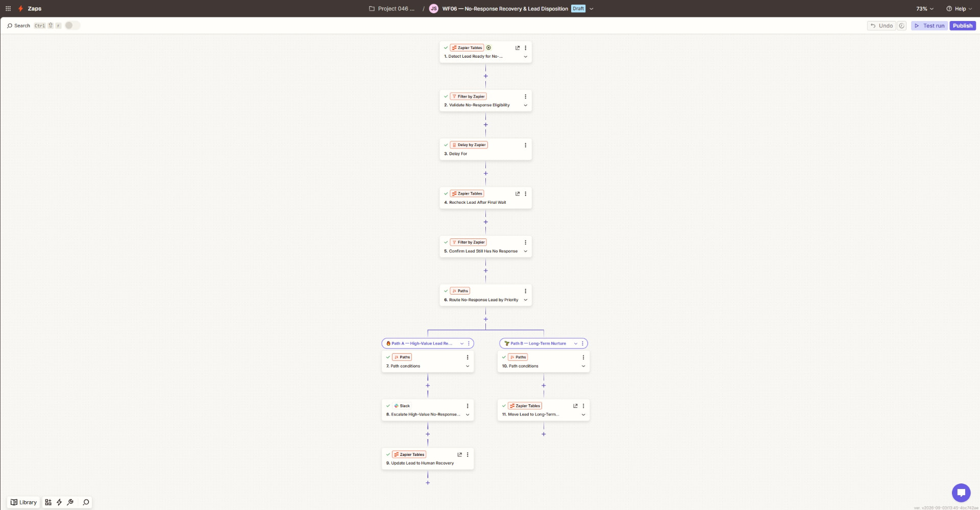Screen dimensions: 980x510
Task: Open version history clock icon beside Undo
Action: pos(902,26)
